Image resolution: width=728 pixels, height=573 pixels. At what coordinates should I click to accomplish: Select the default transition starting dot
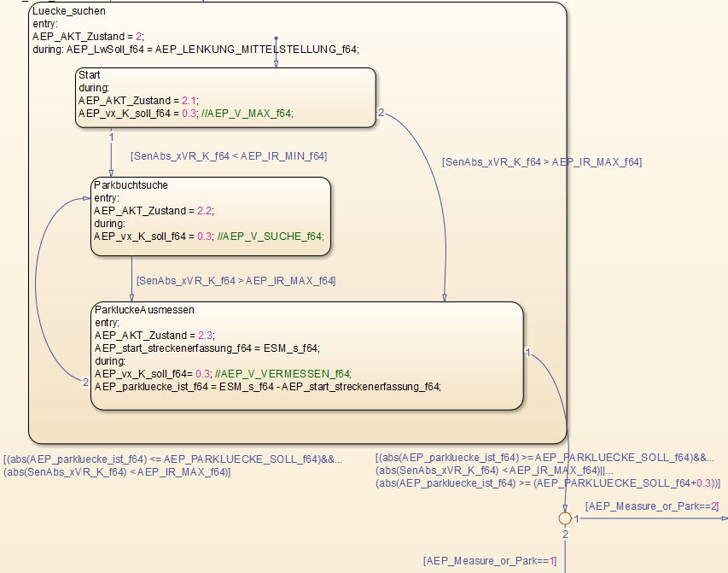click(276, 38)
